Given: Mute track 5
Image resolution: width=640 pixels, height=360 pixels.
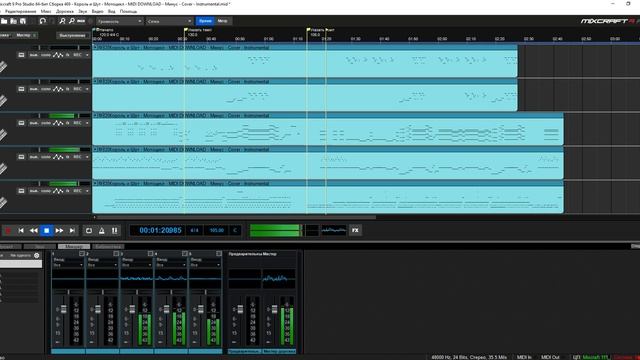Looking at the screenshot, I should (33, 191).
